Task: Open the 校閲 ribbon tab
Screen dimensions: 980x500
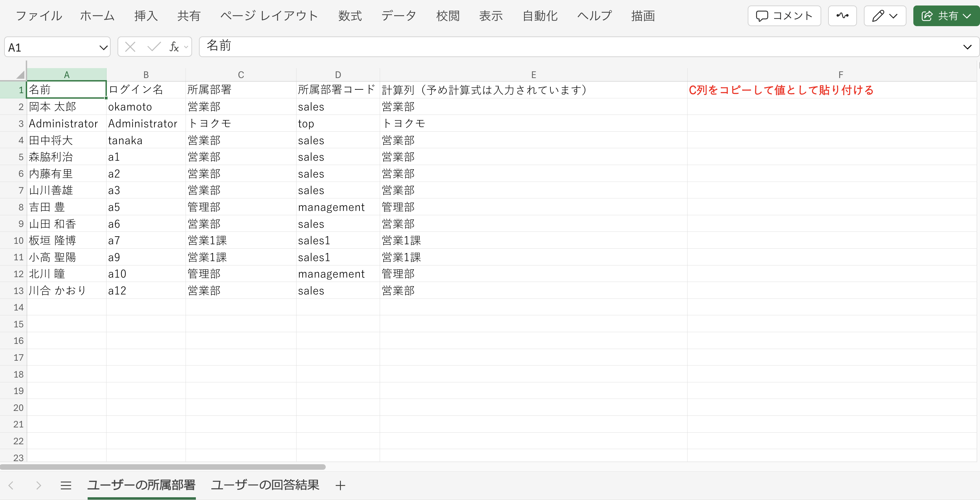Action: [x=448, y=16]
